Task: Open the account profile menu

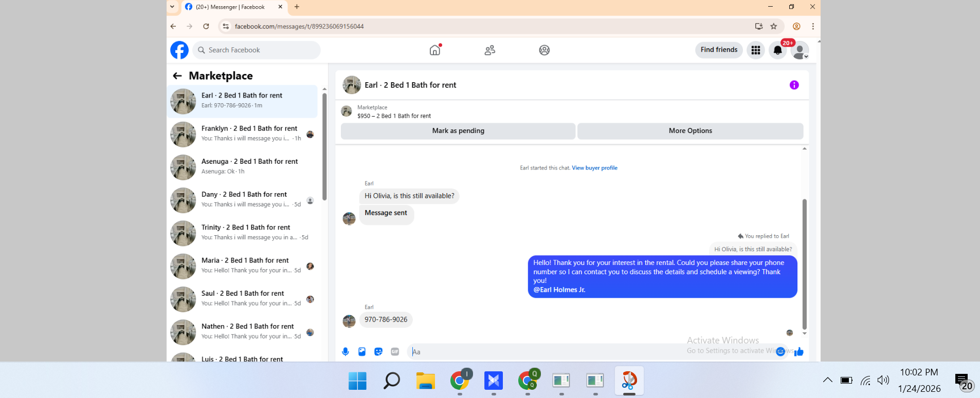Action: pos(800,50)
